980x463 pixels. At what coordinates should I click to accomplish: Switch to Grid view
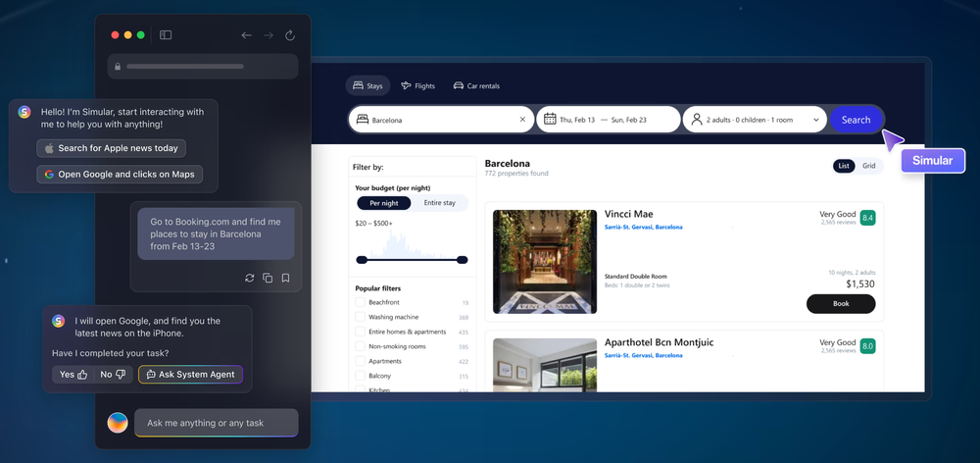tap(868, 166)
